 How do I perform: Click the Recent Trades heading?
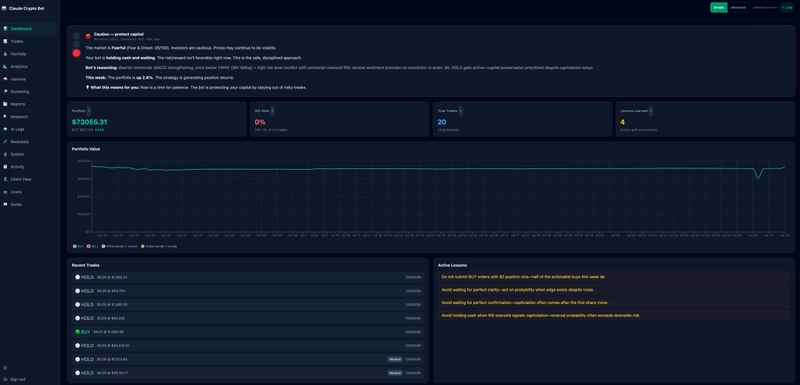pos(86,265)
